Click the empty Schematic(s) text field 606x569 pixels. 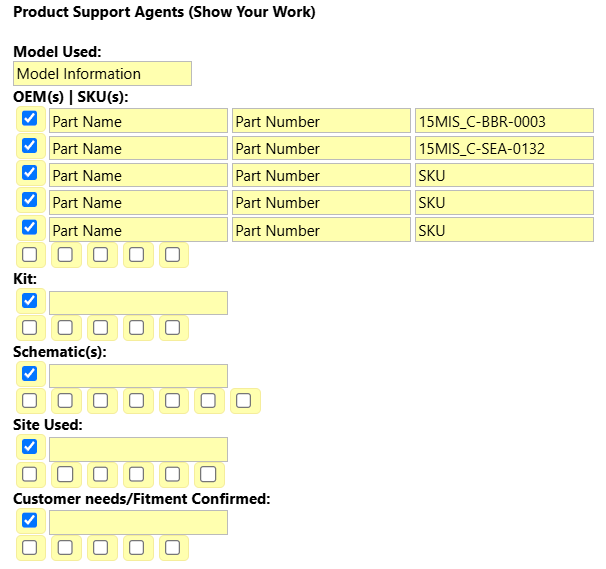pyautogui.click(x=138, y=376)
